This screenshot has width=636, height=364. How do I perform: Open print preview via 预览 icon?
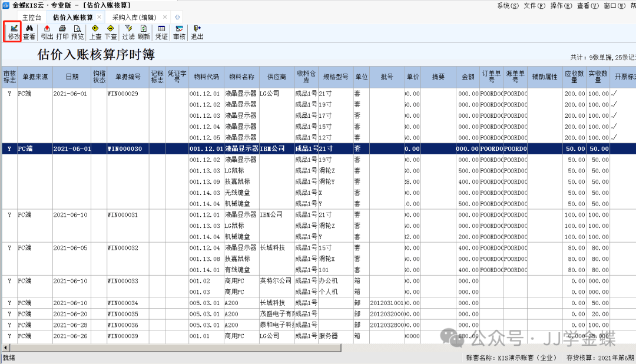point(77,32)
